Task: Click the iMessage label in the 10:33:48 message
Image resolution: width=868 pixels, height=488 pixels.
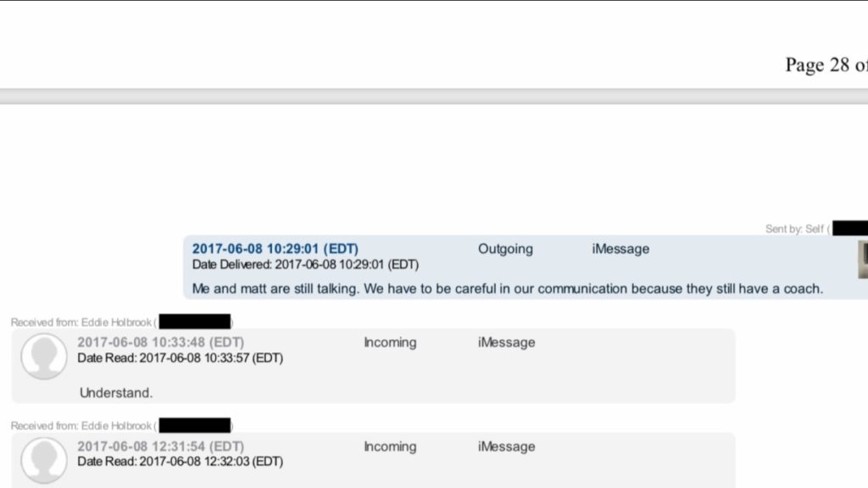Action: (506, 342)
